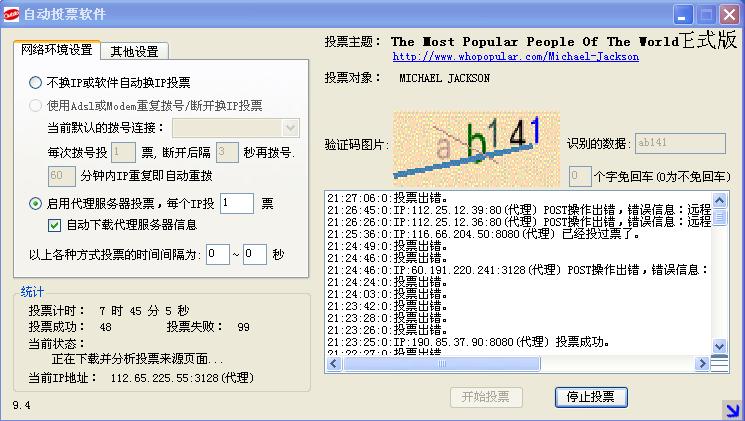Click the 断开后隔 seconds field
745x421 pixels.
pyautogui.click(x=227, y=153)
